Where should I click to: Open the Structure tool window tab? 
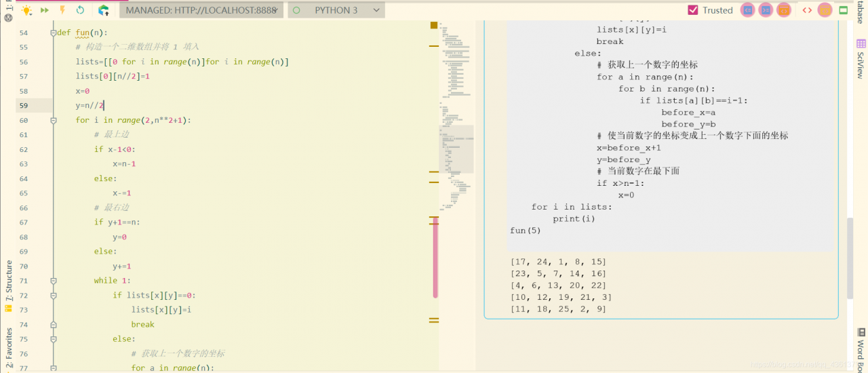point(9,280)
